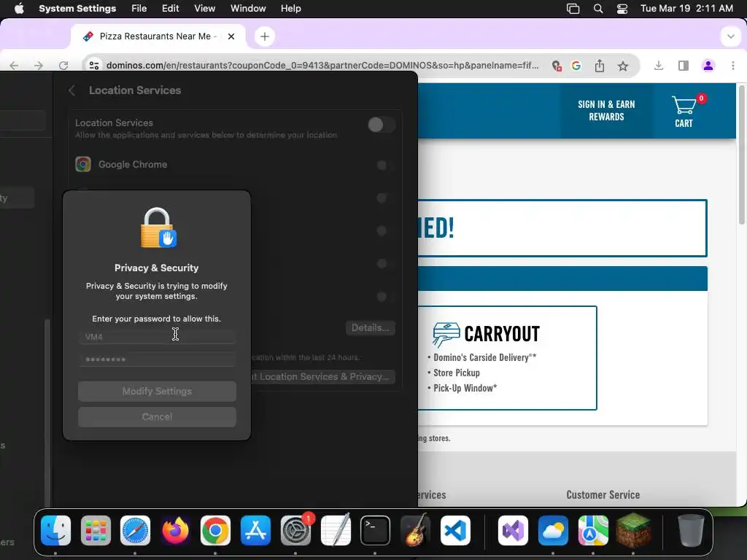747x560 pixels.
Task: Open GarageBand from the Dock
Action: [415, 531]
